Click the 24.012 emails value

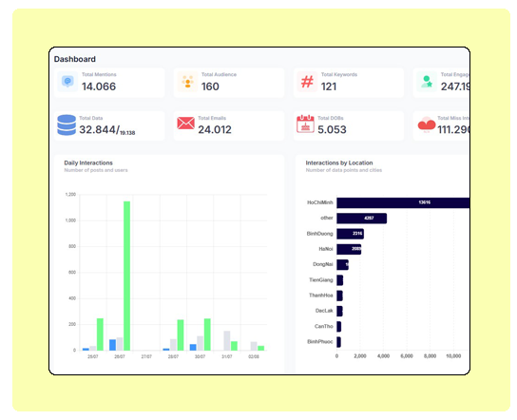[x=215, y=129]
